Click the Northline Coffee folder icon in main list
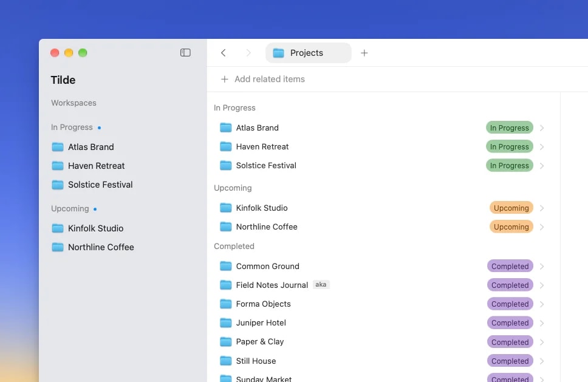The height and width of the screenshot is (382, 588). [x=225, y=227]
